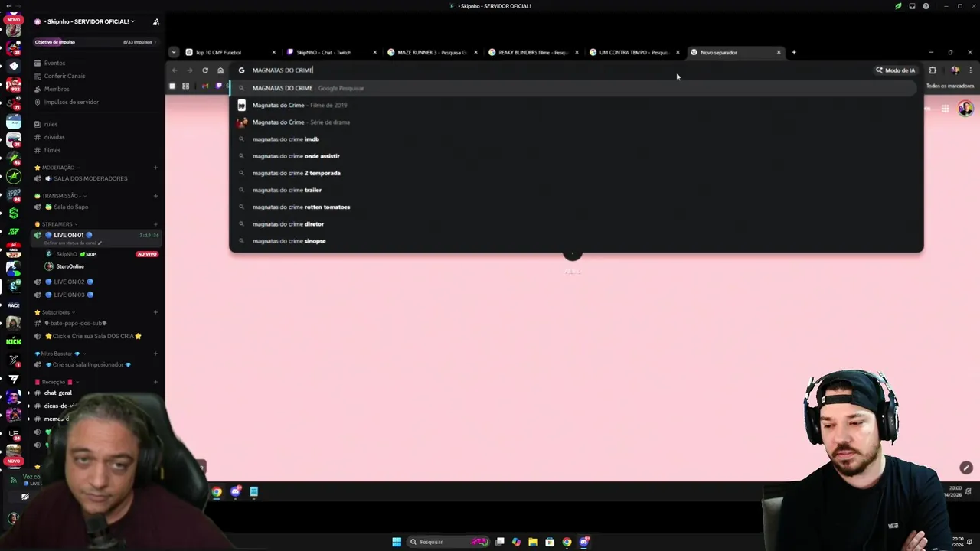
Task: Open the rules channel
Action: pyautogui.click(x=51, y=124)
